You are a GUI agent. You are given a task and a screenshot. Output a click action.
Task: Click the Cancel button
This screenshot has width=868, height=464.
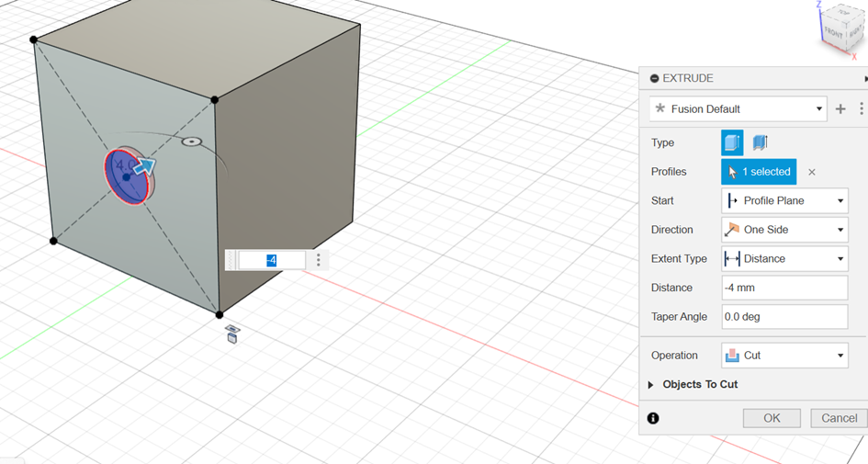pyautogui.click(x=839, y=418)
